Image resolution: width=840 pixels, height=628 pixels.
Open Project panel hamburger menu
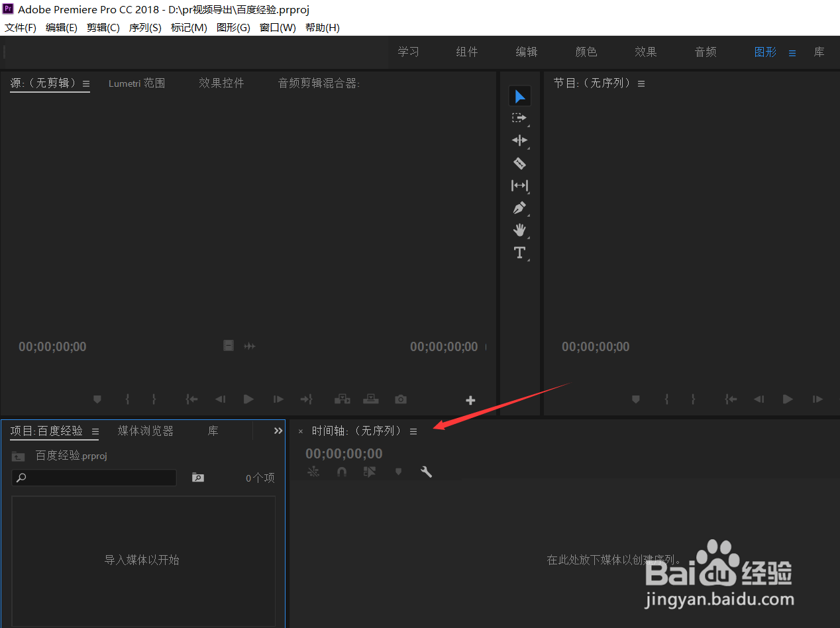(x=95, y=431)
